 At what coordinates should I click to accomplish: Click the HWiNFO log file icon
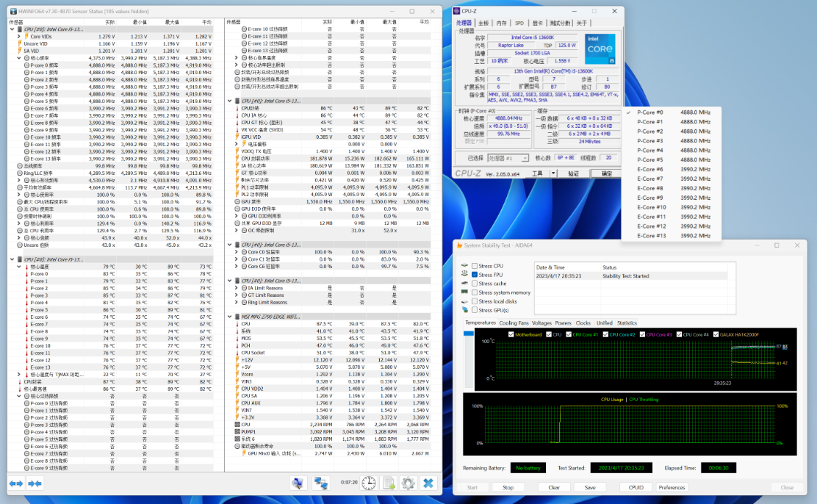click(389, 483)
